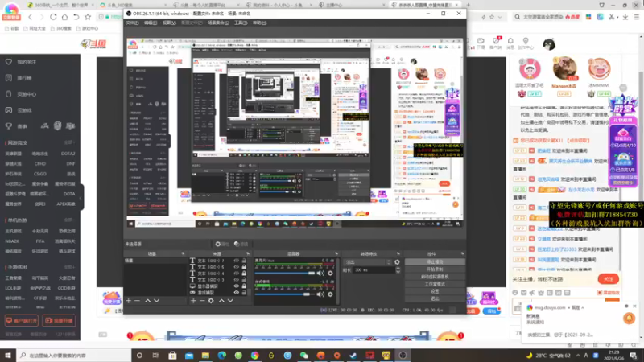Collapse Douyu left sidebar with edge handle
Viewport: 644px width, 362px height.
click(x=81, y=198)
